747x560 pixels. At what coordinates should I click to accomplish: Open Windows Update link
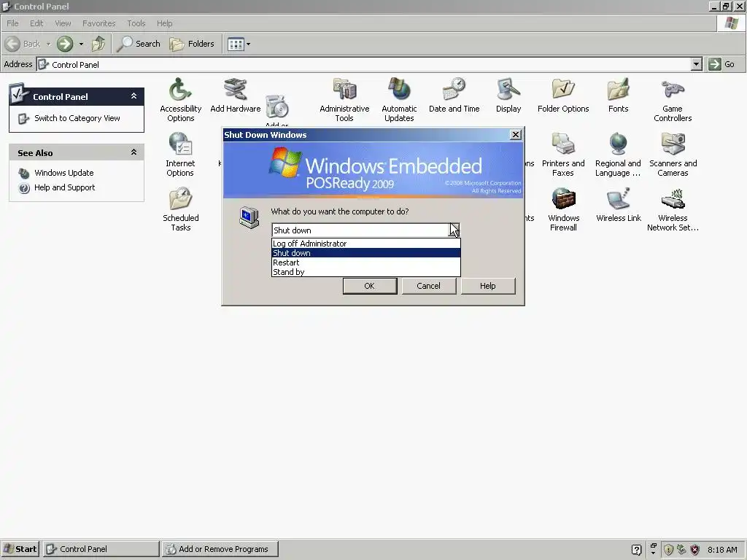(64, 173)
